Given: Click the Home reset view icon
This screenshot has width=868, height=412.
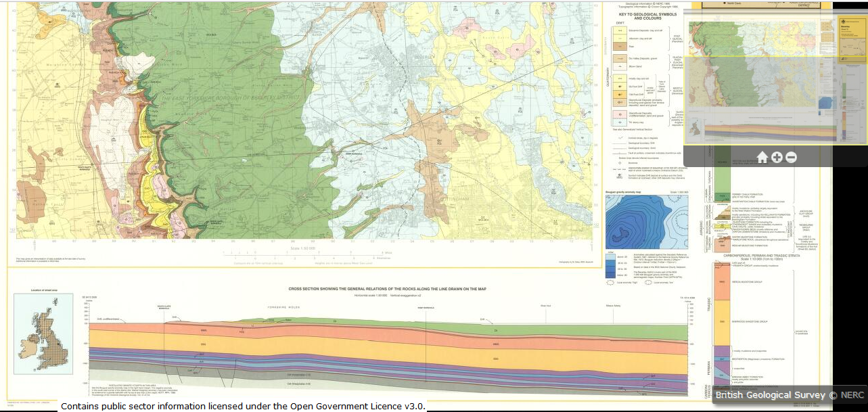Looking at the screenshot, I should tap(762, 158).
